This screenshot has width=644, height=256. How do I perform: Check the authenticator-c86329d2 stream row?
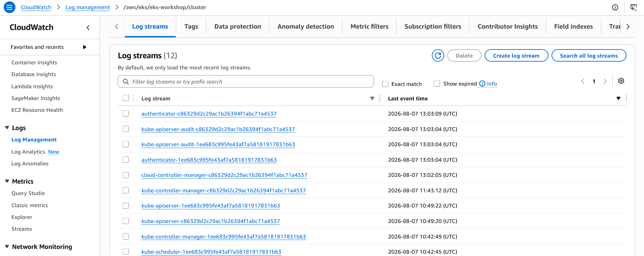pos(126,114)
